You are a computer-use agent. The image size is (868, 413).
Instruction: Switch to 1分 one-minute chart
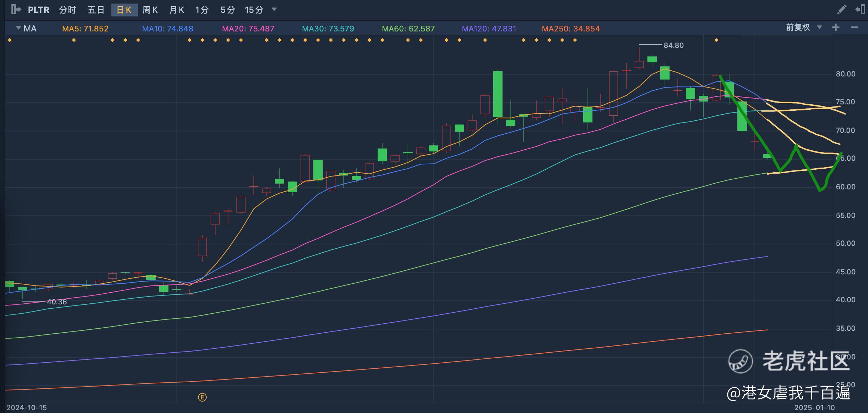pyautogui.click(x=202, y=10)
